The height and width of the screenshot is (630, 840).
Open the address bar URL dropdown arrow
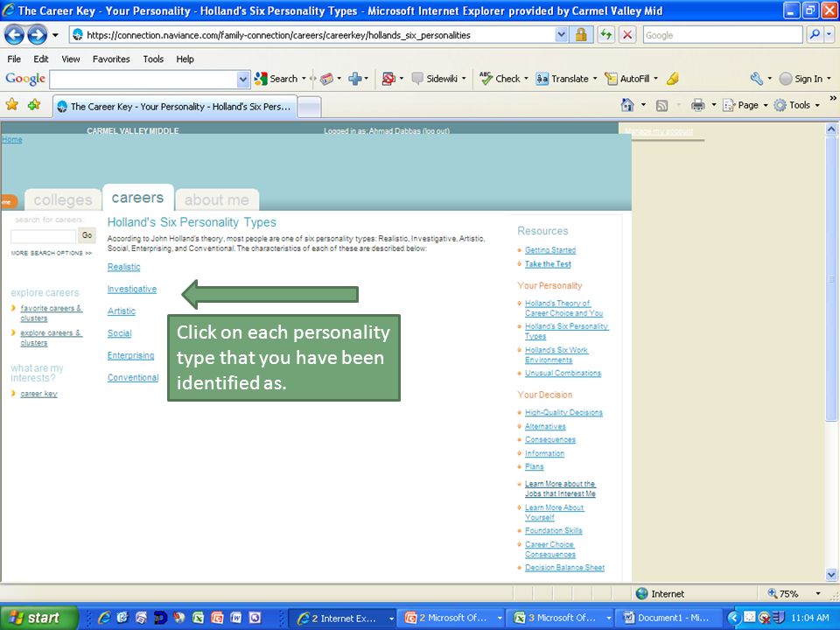click(x=561, y=35)
